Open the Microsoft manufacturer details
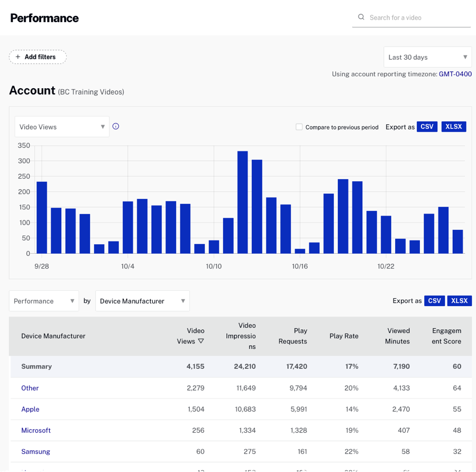 (35, 430)
